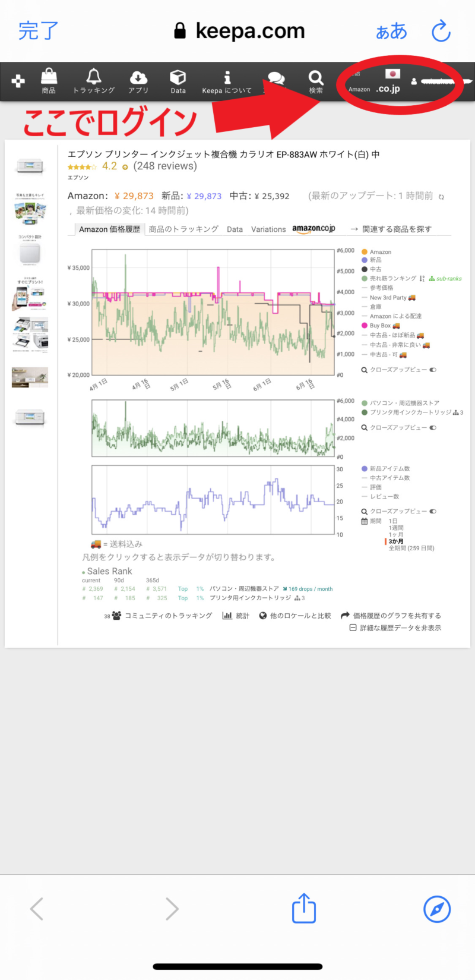
Task: Select the 1週間 period range
Action: pyautogui.click(x=396, y=528)
